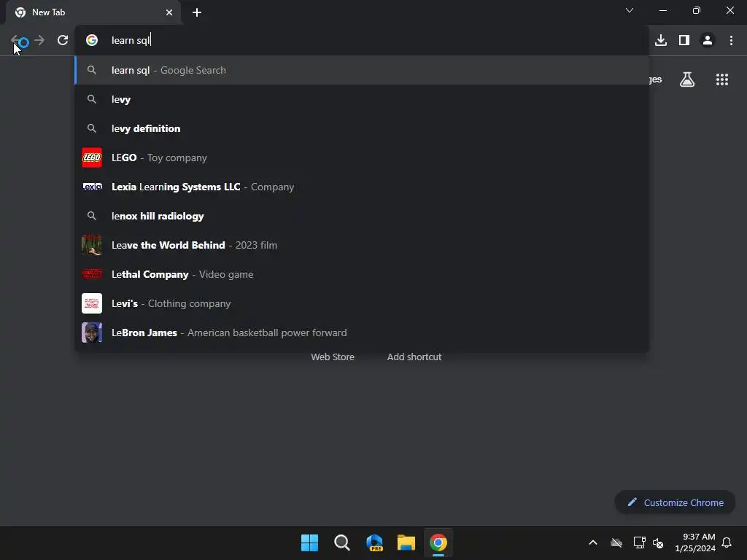Viewport: 747px width, 560px height.
Task: Choose the levy suggestion
Action: (362, 99)
